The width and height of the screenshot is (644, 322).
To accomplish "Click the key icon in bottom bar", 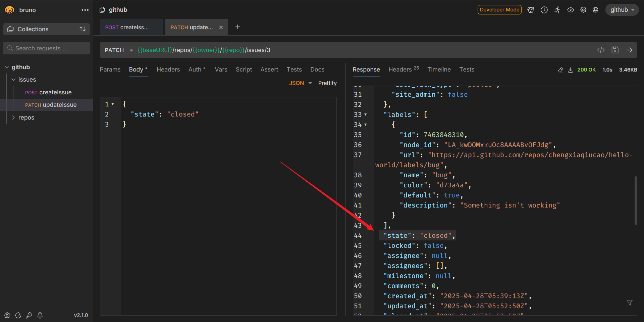I will 29,315.
